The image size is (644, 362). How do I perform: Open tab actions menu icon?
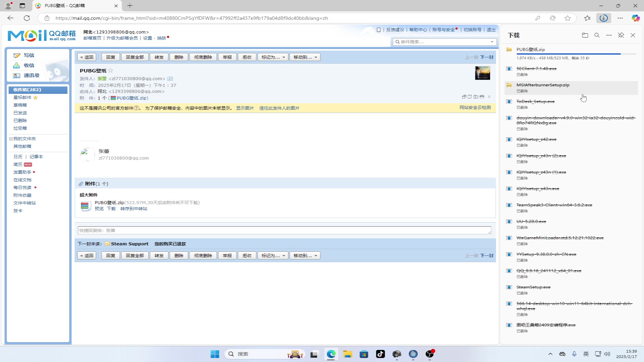point(22,6)
